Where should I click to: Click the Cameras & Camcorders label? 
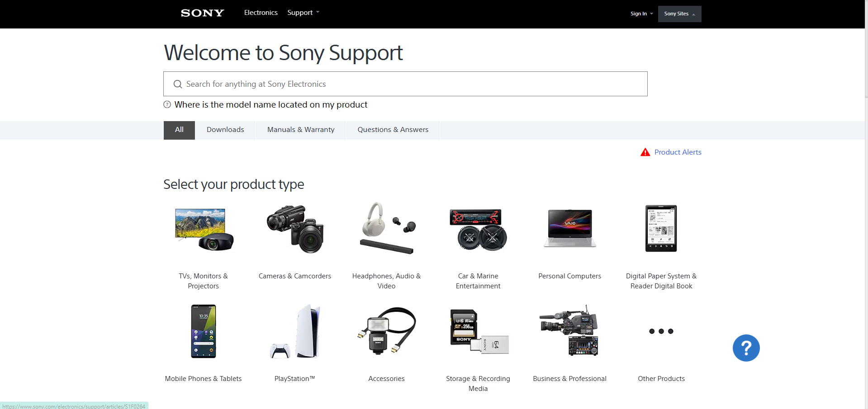pos(295,276)
